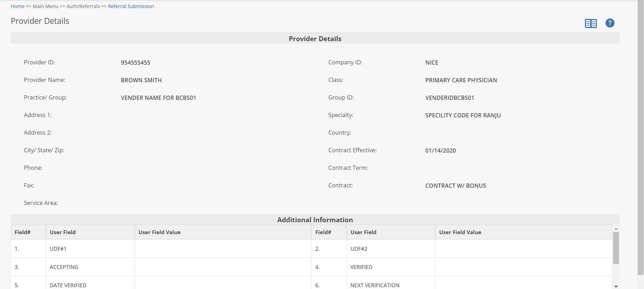
Task: Click the Additional Information table's scrollbar thumb
Action: coord(616,248)
